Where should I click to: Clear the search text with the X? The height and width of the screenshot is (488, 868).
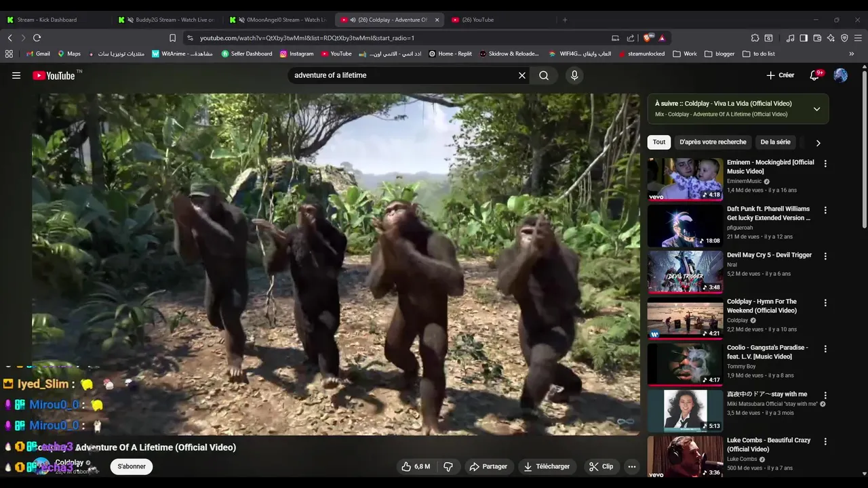[x=522, y=75]
